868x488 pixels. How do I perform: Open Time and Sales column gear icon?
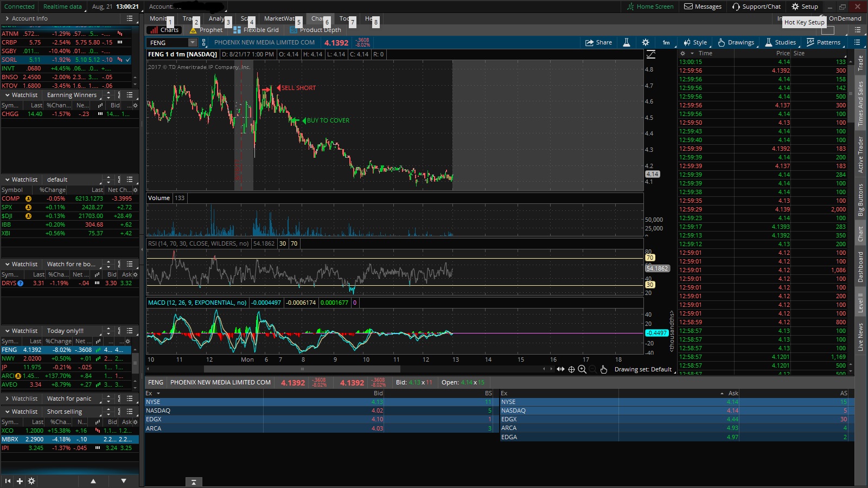click(x=683, y=53)
